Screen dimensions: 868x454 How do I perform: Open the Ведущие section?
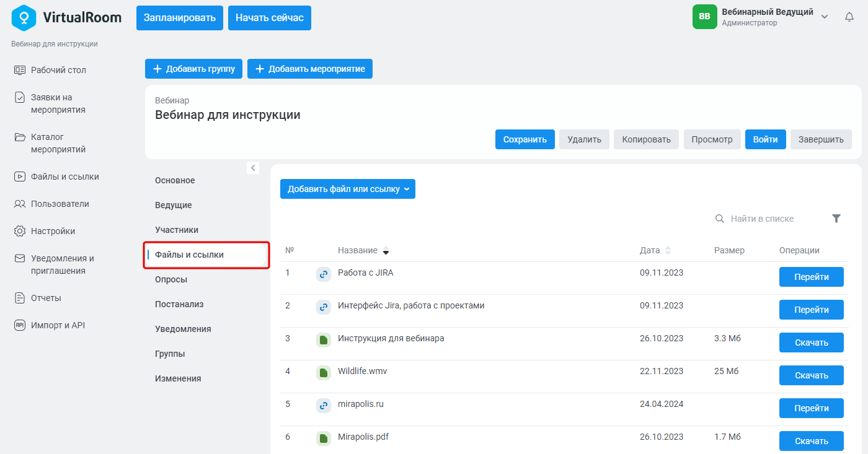point(174,205)
